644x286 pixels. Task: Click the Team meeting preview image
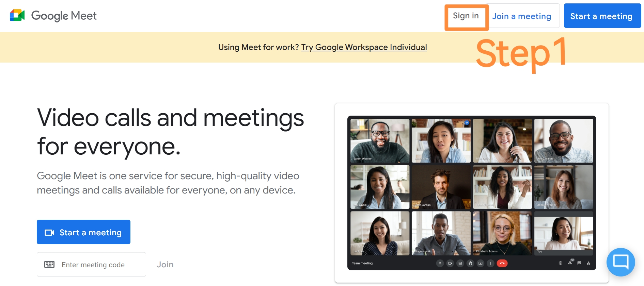[x=472, y=193]
